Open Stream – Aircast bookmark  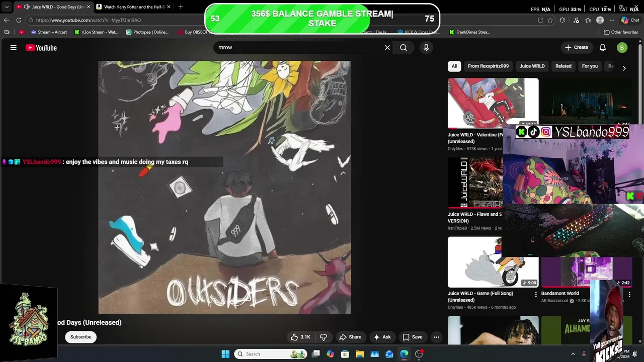click(x=49, y=32)
